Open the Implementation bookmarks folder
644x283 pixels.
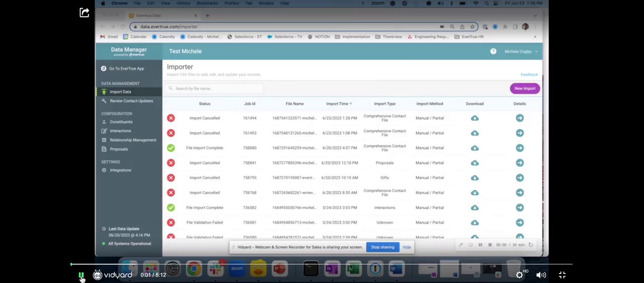(x=352, y=37)
